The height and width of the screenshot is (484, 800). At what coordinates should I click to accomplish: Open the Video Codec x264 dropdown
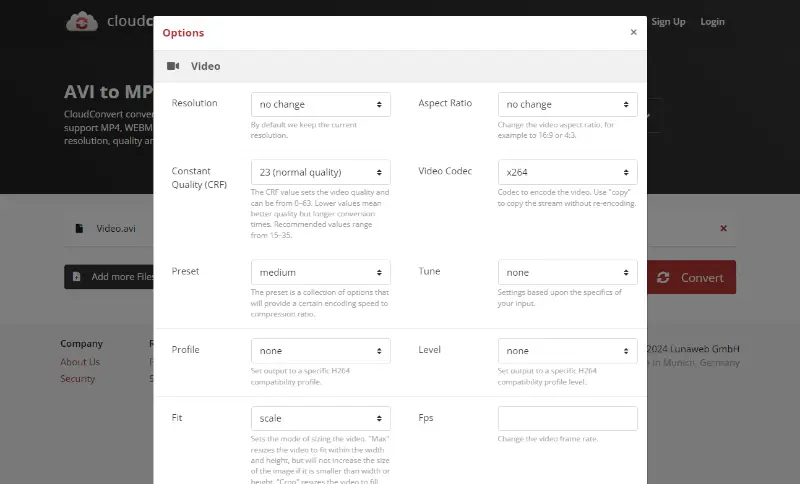pos(567,172)
